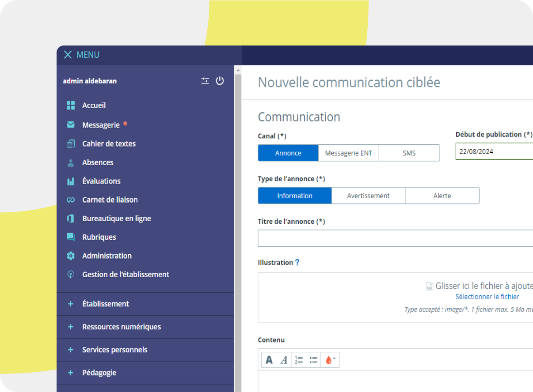Select the SMS channel option
Viewport: 533px width, 392px height.
[x=409, y=153]
